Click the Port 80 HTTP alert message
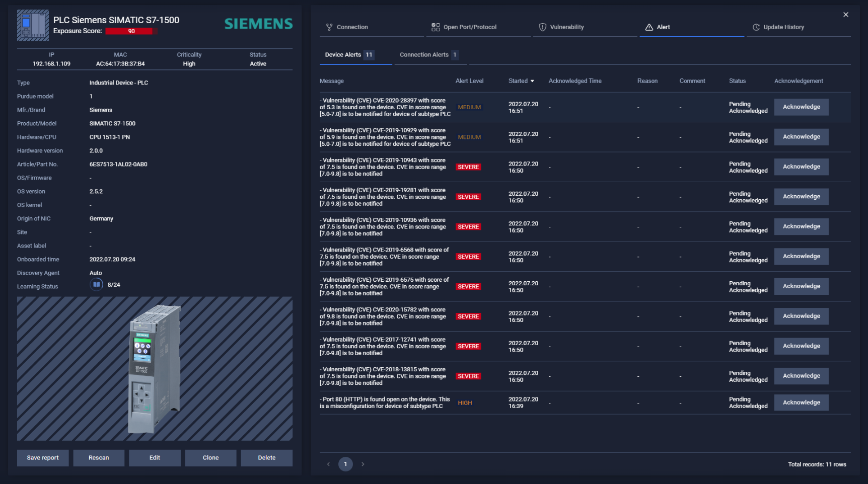 click(x=385, y=403)
